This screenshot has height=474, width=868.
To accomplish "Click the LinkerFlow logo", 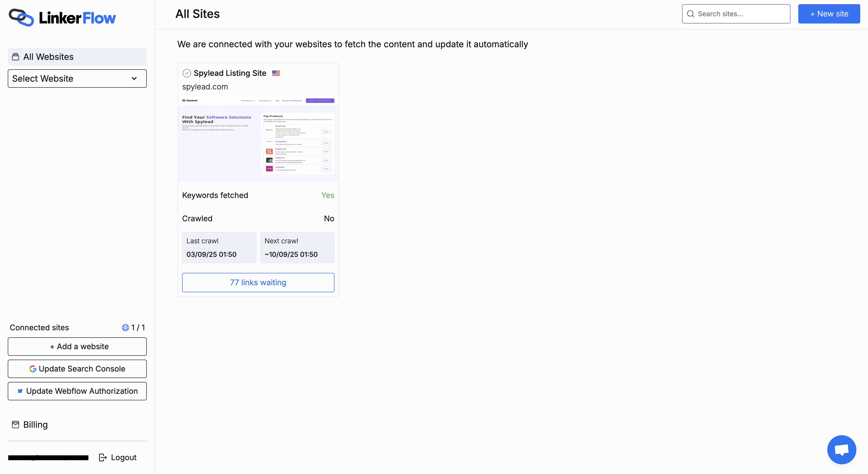I will pos(62,17).
